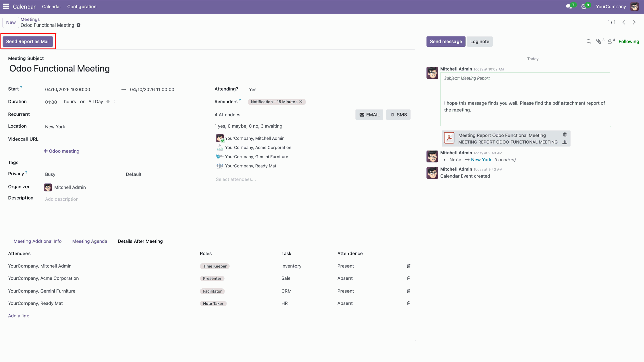
Task: Switch to Meeting Addtional Info tab
Action: pos(38,241)
